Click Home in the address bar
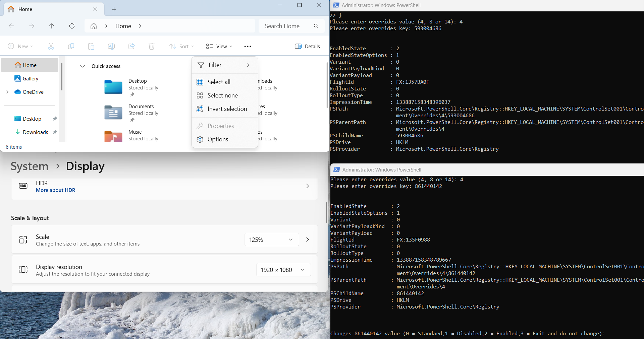This screenshot has height=339, width=644. click(123, 26)
